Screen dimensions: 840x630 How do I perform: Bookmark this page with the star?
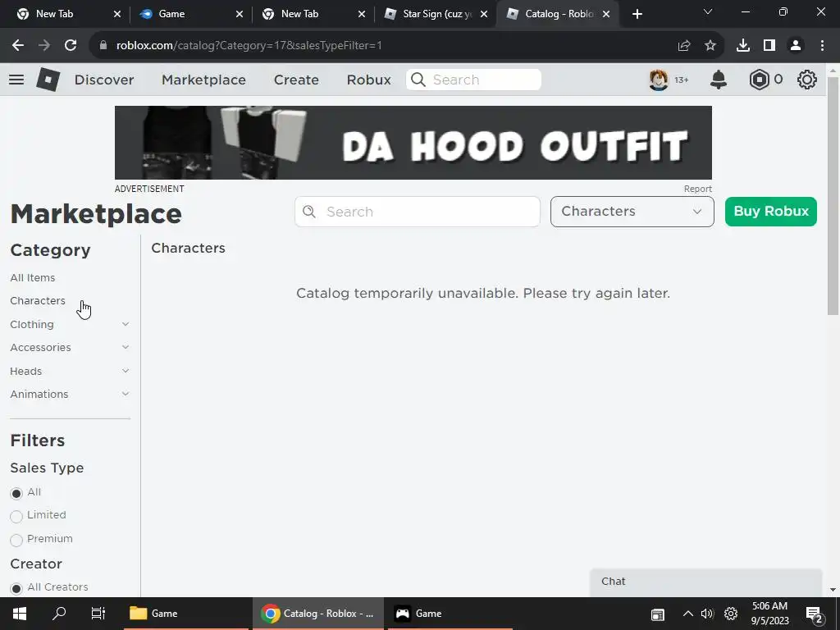710,46
